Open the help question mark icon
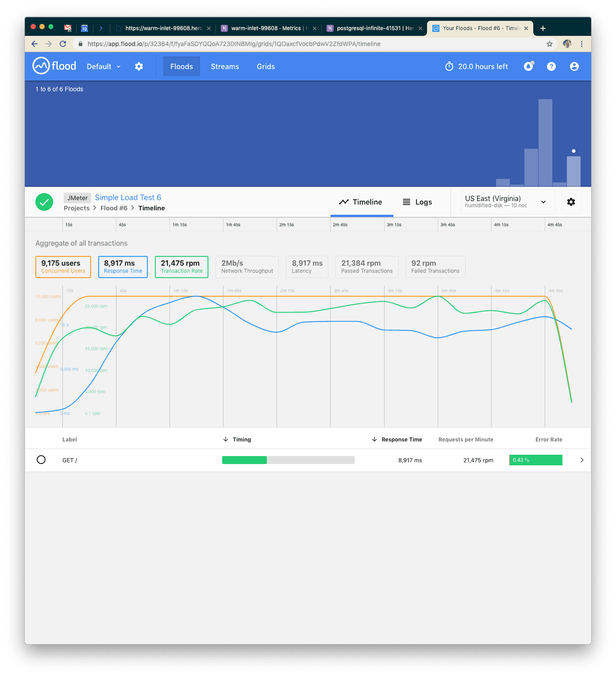 (x=551, y=66)
